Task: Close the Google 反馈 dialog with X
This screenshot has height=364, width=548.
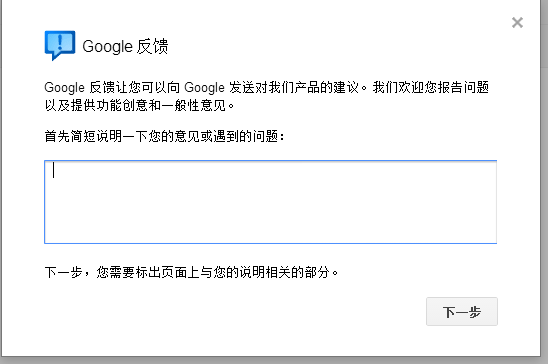Action: (517, 23)
